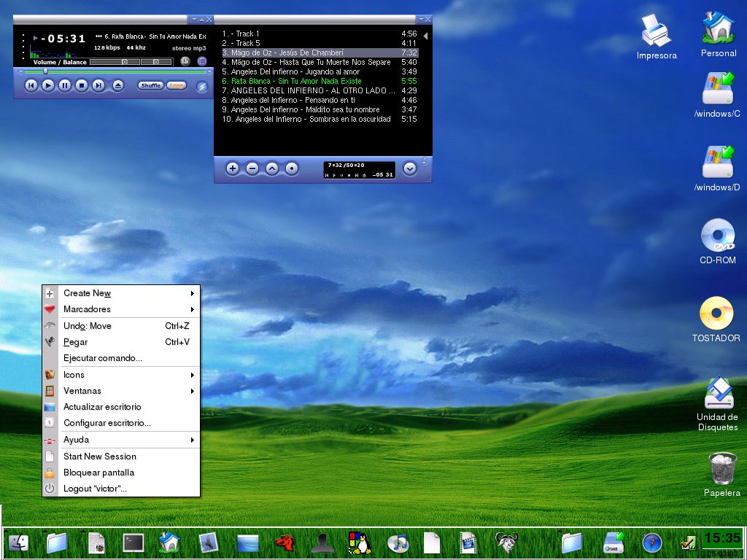Viewport: 747px width, 560px height.
Task: Select playlist entry '1. - Track 1'
Action: pyautogui.click(x=320, y=34)
